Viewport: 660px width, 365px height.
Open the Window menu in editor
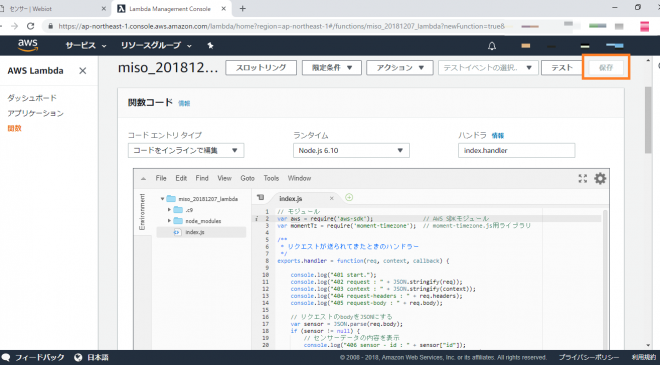pyautogui.click(x=299, y=179)
